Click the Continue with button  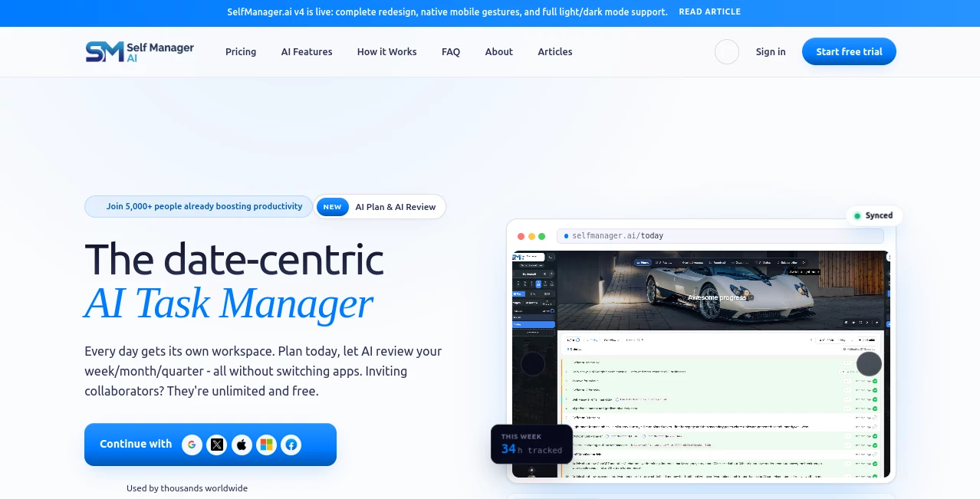coord(210,445)
